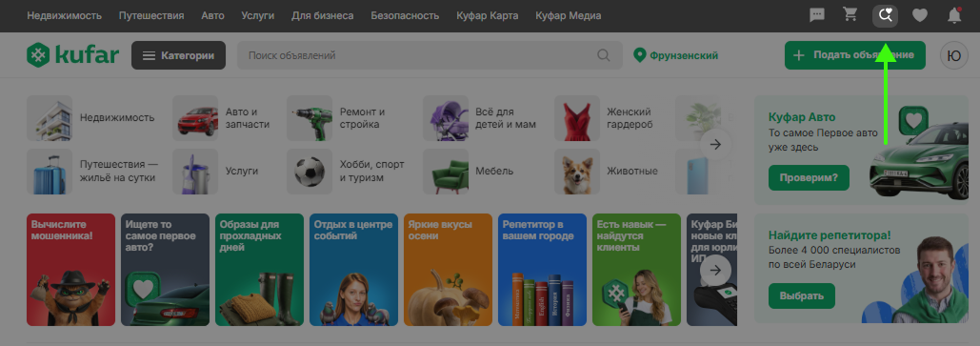Open Есть навык — найдутся клиенты card
The width and height of the screenshot is (980, 346).
[x=637, y=270]
